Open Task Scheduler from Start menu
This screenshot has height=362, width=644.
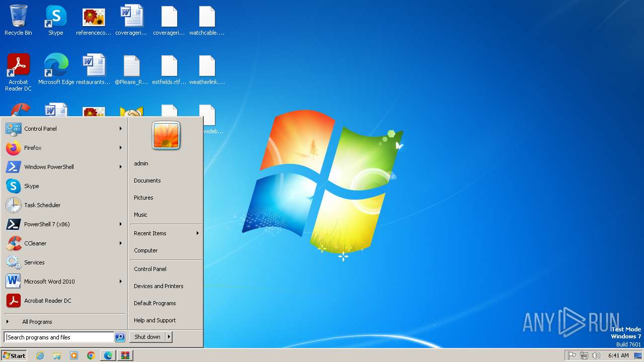[x=64, y=205]
